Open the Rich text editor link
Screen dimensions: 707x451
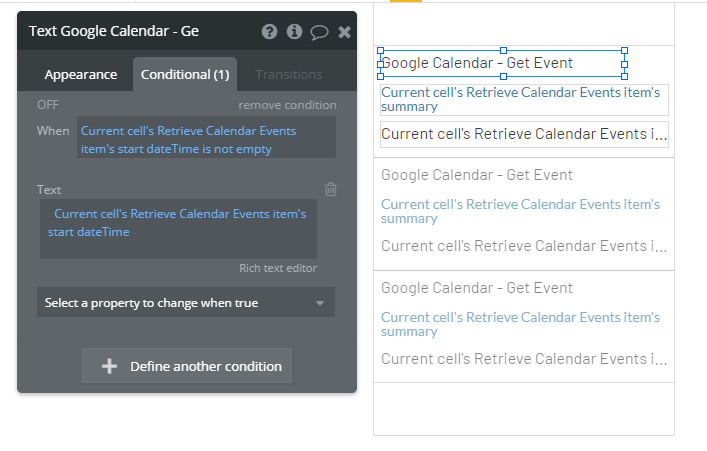[x=278, y=268]
